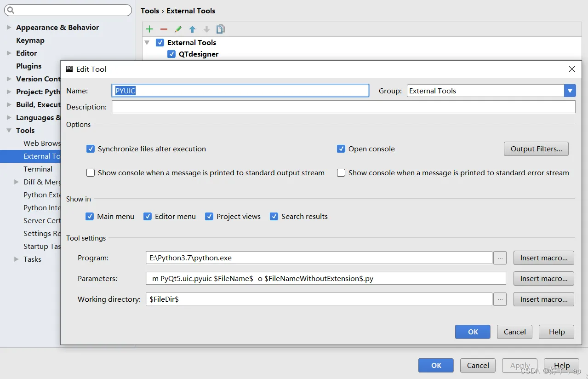Select Terminal in the settings tree
The width and height of the screenshot is (588, 379).
click(38, 169)
